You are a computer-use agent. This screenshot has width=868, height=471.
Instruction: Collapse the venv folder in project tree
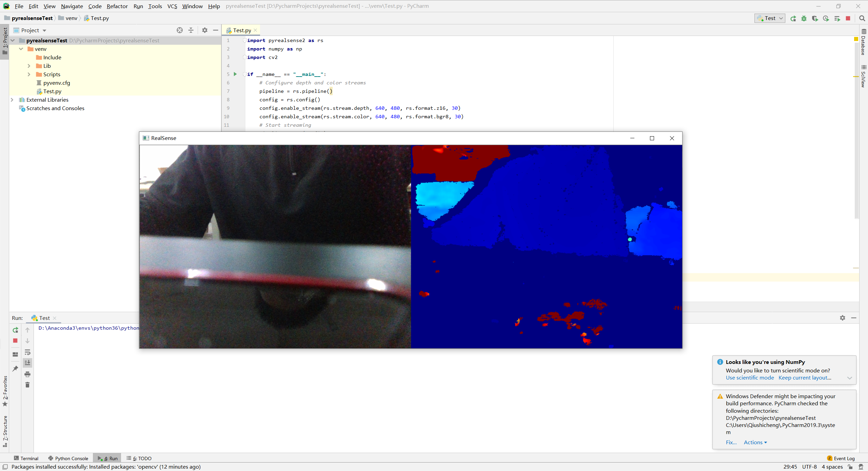[x=21, y=49]
